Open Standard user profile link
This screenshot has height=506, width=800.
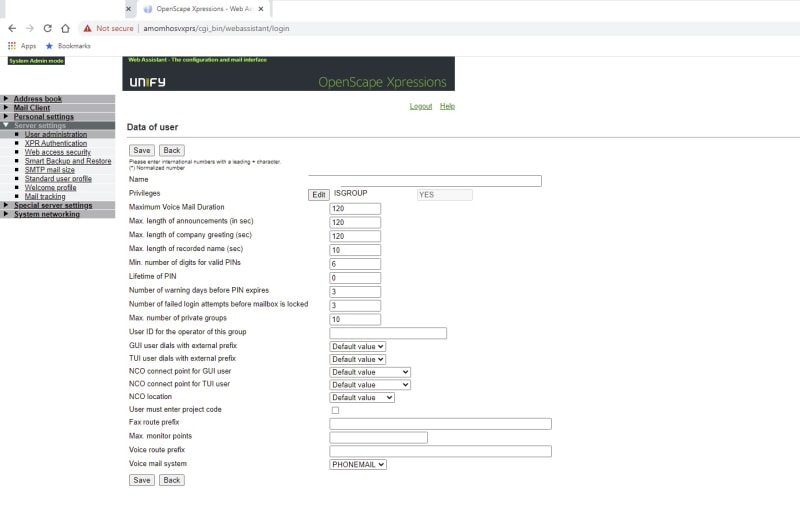(58, 179)
